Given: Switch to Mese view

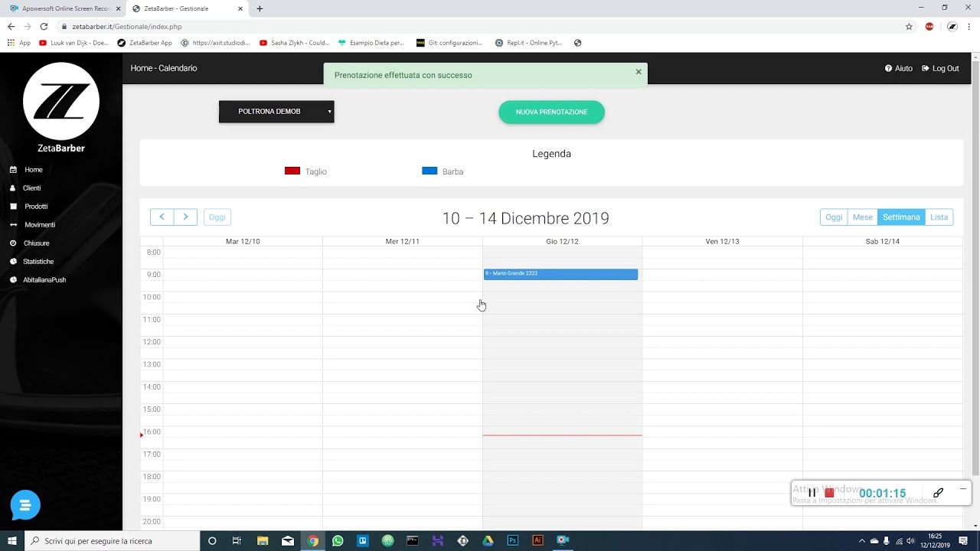Looking at the screenshot, I should click(862, 217).
